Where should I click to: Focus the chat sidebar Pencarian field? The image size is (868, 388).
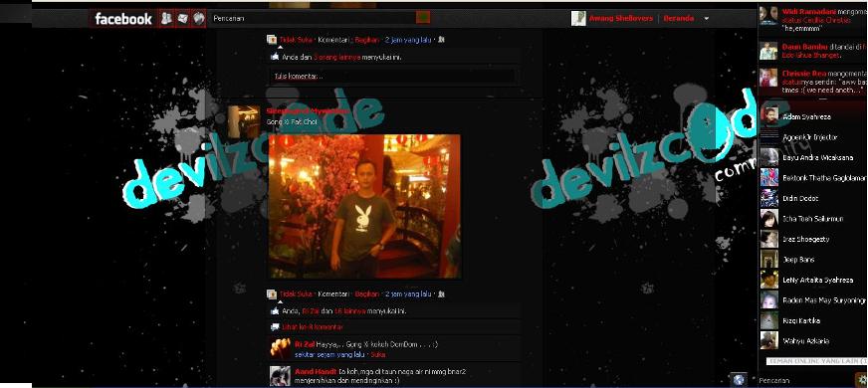pos(805,380)
